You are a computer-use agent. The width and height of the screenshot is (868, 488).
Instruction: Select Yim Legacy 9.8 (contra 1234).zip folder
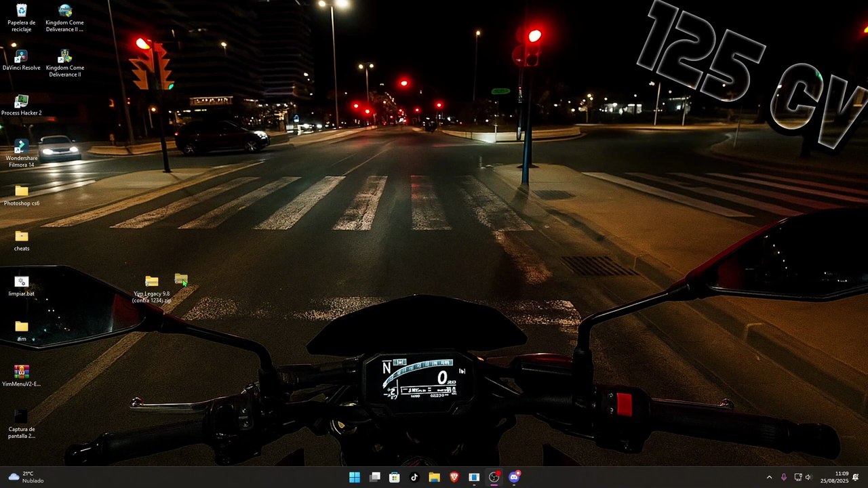click(152, 289)
